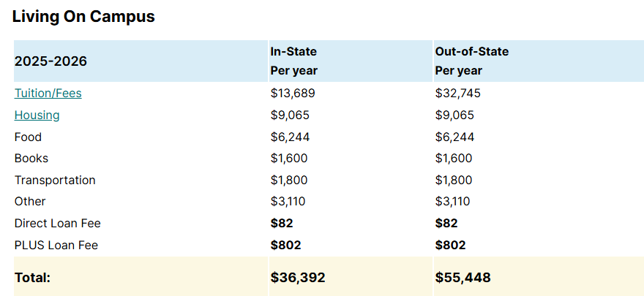The width and height of the screenshot is (644, 296).
Task: Click the Out-of-State Per year column header
Action: pyautogui.click(x=471, y=61)
